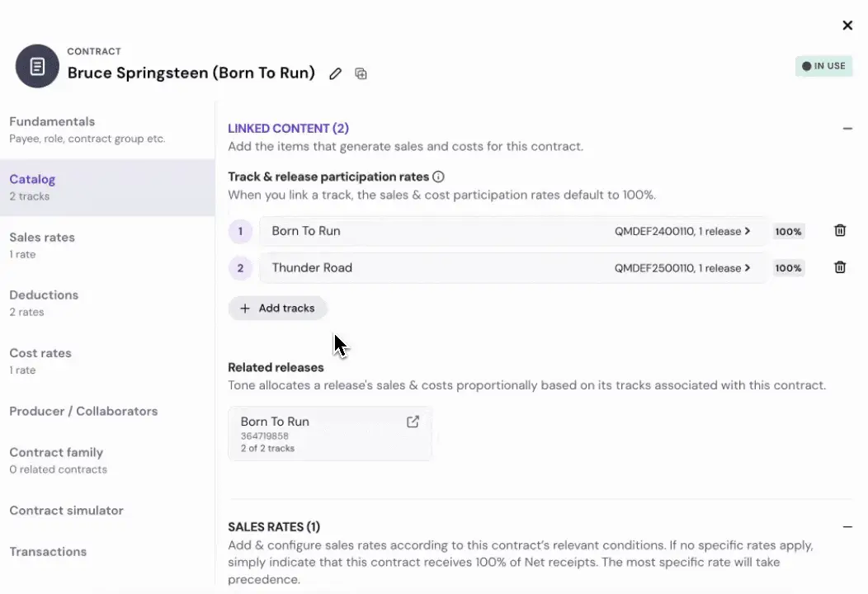
Task: Open Contract family section
Action: click(107, 460)
